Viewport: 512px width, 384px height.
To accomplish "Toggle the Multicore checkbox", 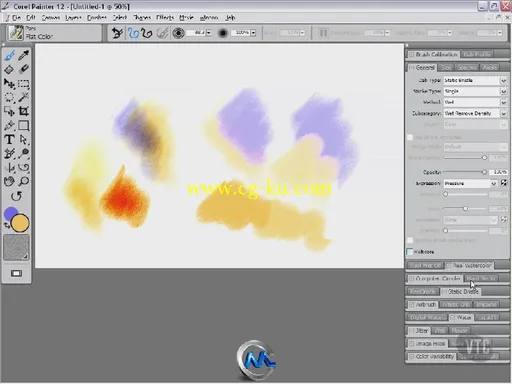I will 410,252.
